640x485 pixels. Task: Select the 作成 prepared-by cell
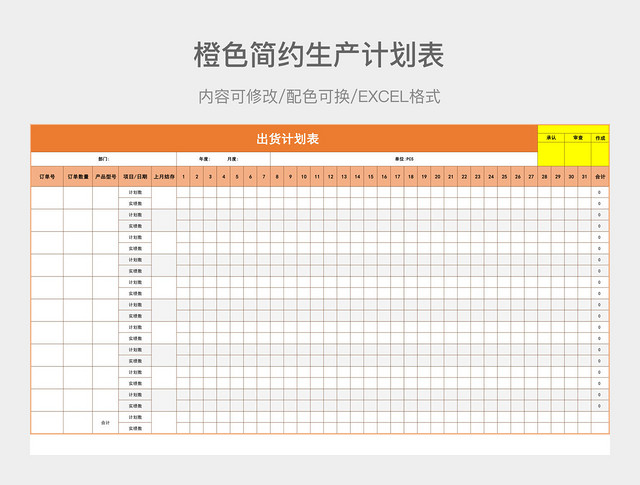click(x=600, y=138)
